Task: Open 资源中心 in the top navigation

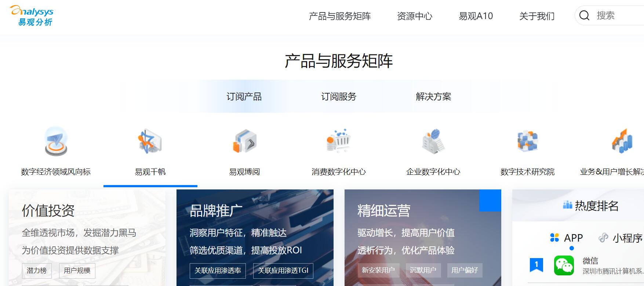Action: [415, 16]
